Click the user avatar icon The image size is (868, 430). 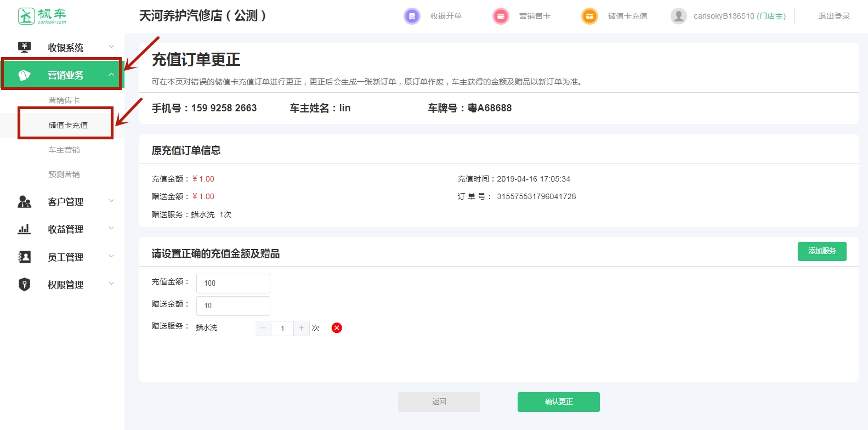click(x=678, y=16)
